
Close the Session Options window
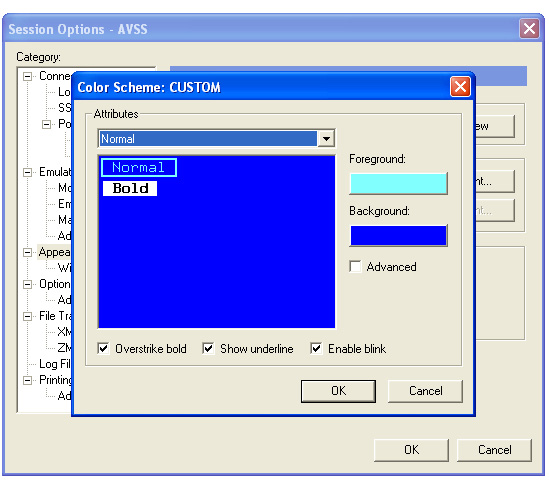click(x=529, y=29)
